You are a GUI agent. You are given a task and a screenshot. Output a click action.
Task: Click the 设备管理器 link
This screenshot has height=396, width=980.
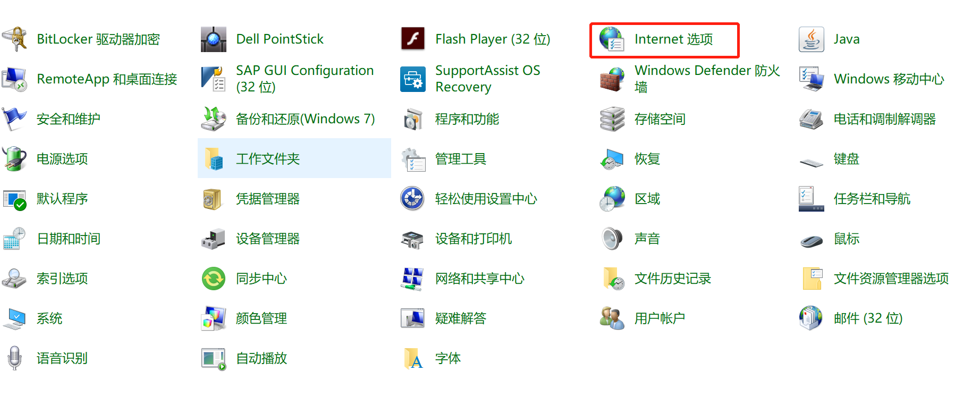(267, 239)
